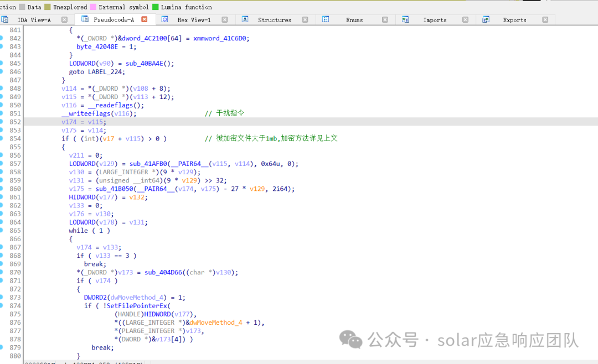
Task: Open the Enums tab
Action: (354, 20)
